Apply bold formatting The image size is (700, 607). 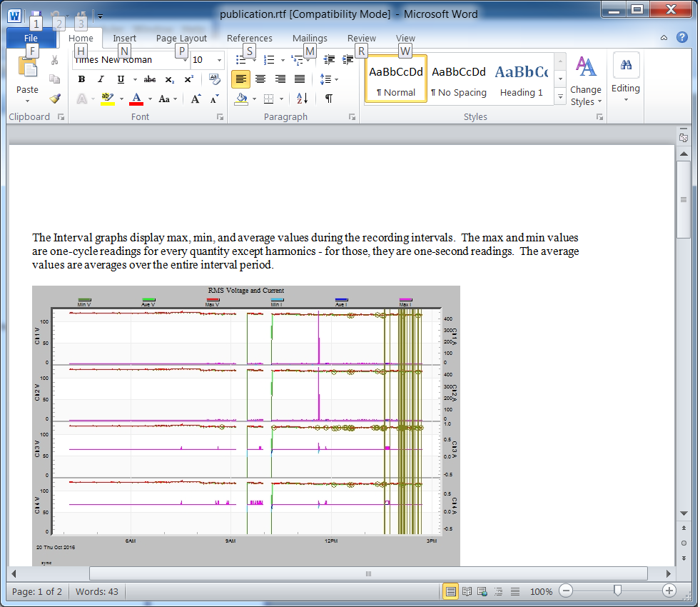pyautogui.click(x=81, y=79)
